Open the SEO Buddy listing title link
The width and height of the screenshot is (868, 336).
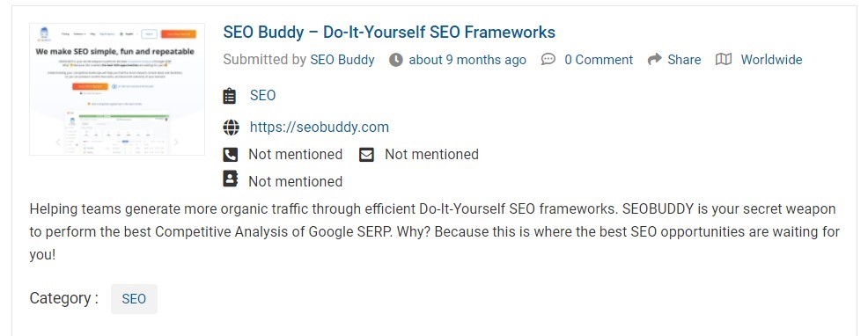389,33
